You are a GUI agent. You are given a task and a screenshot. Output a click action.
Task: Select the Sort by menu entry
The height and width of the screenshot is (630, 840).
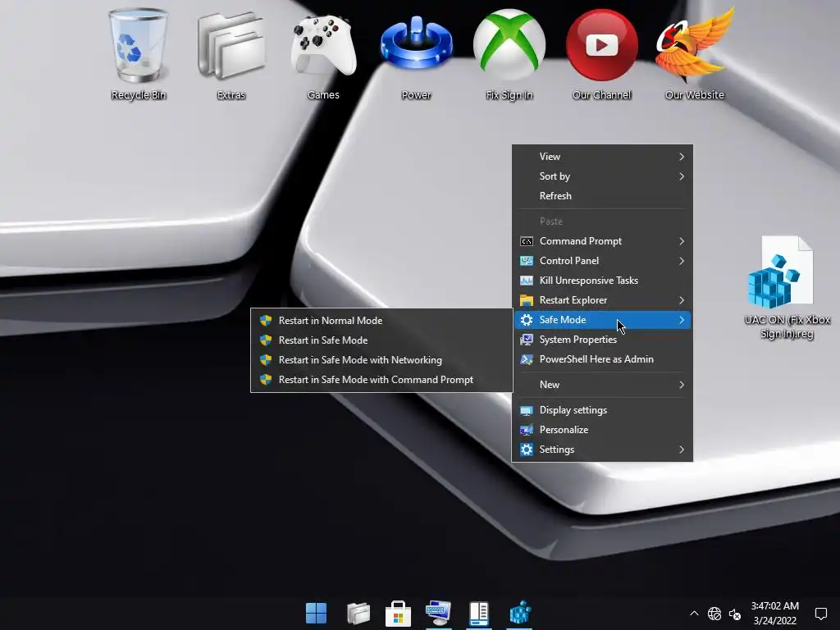(602, 176)
